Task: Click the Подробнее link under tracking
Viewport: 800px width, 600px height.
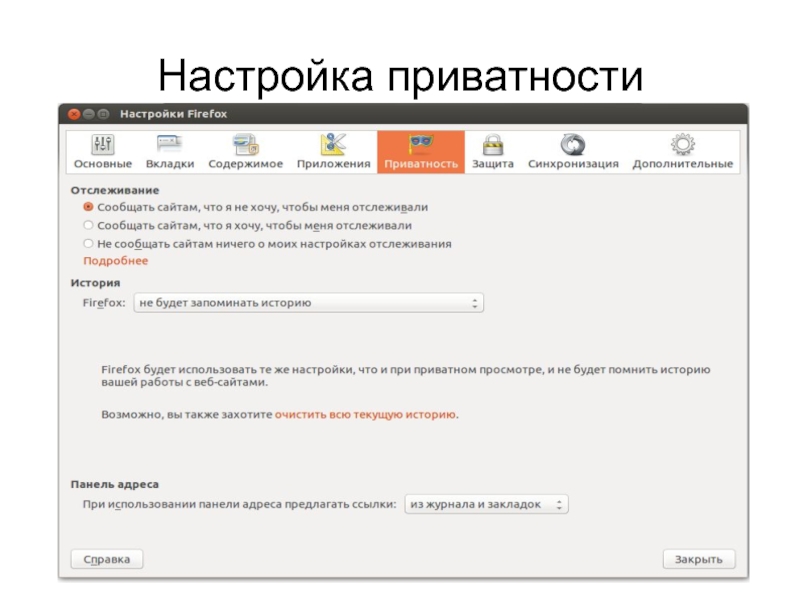Action: pyautogui.click(x=115, y=261)
